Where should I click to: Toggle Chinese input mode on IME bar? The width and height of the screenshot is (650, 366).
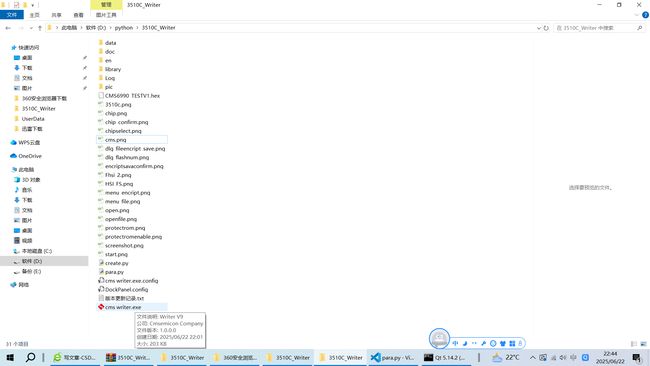click(455, 343)
